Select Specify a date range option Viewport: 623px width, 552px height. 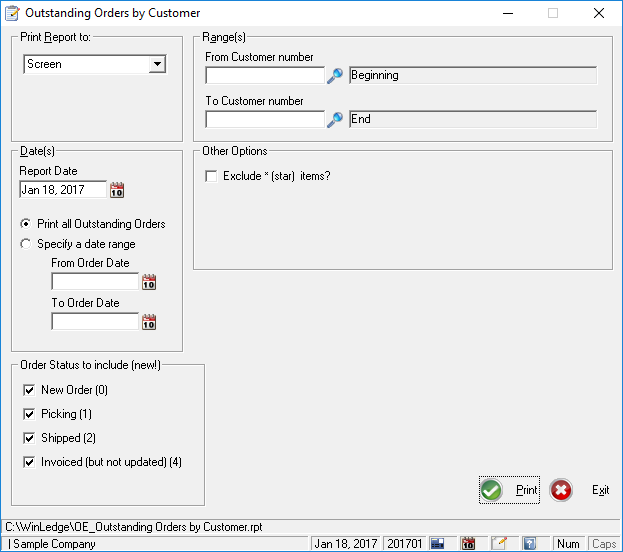coord(26,244)
